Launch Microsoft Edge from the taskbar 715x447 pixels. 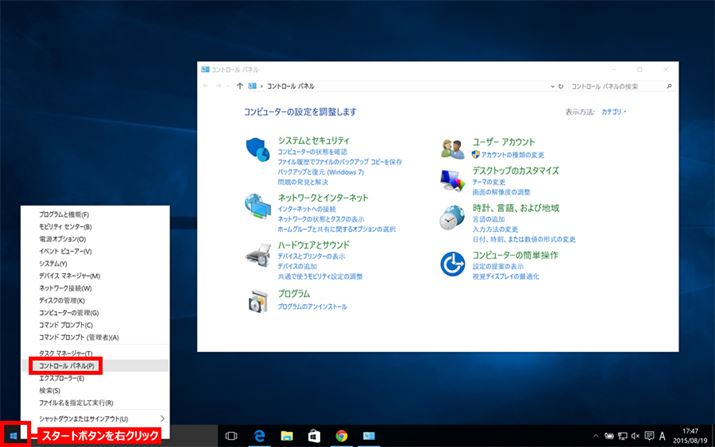[259, 436]
